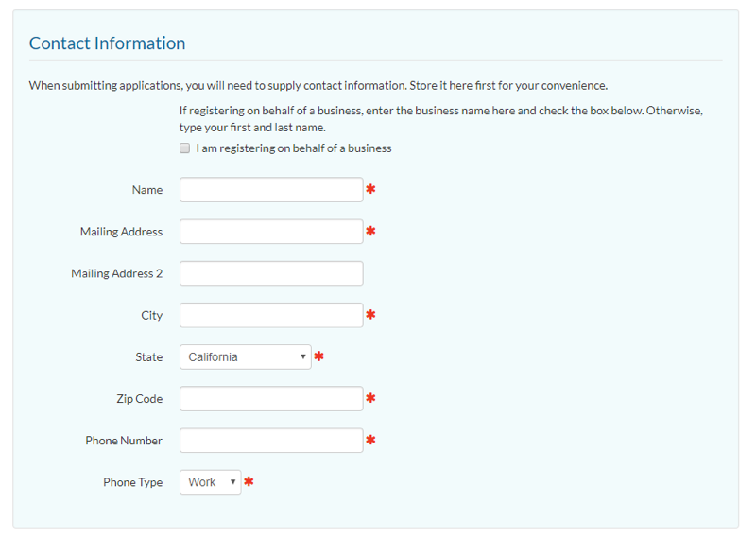Check 'I am registering on behalf of a business'
Viewport: 756px width, 539px height.
pos(184,148)
